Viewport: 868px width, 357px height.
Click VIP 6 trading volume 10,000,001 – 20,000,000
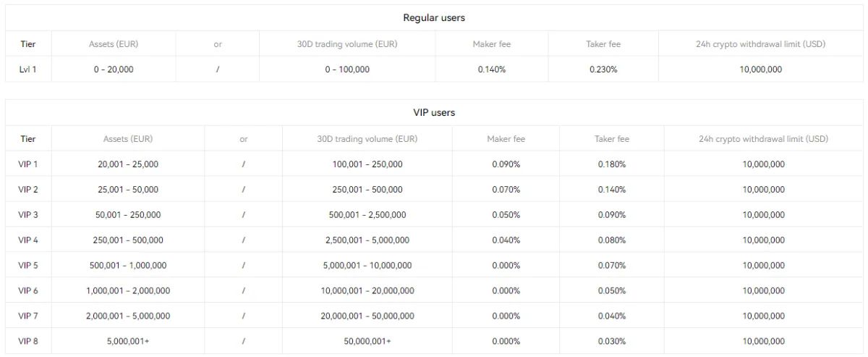(x=367, y=290)
